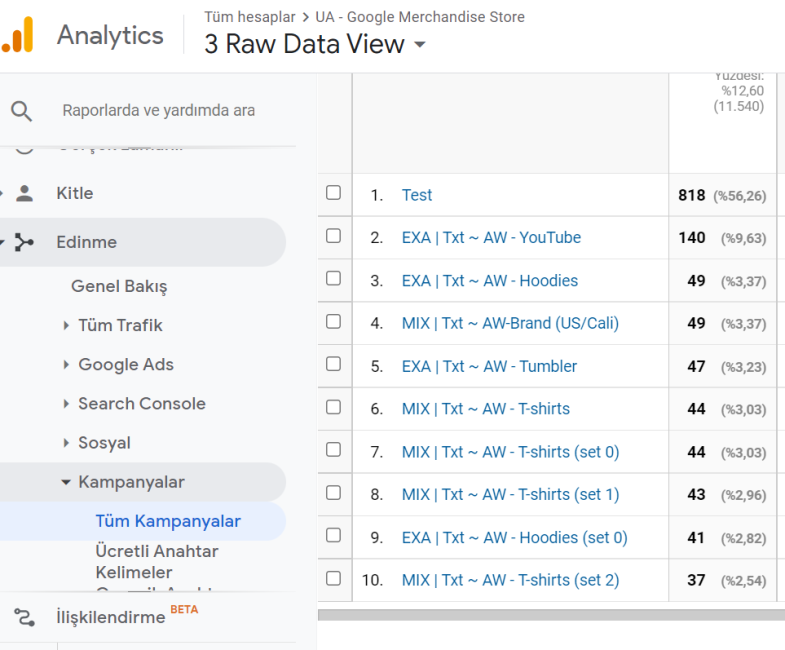Select Tüm Kampanyalar report
This screenshot has width=785, height=650.
coord(168,521)
